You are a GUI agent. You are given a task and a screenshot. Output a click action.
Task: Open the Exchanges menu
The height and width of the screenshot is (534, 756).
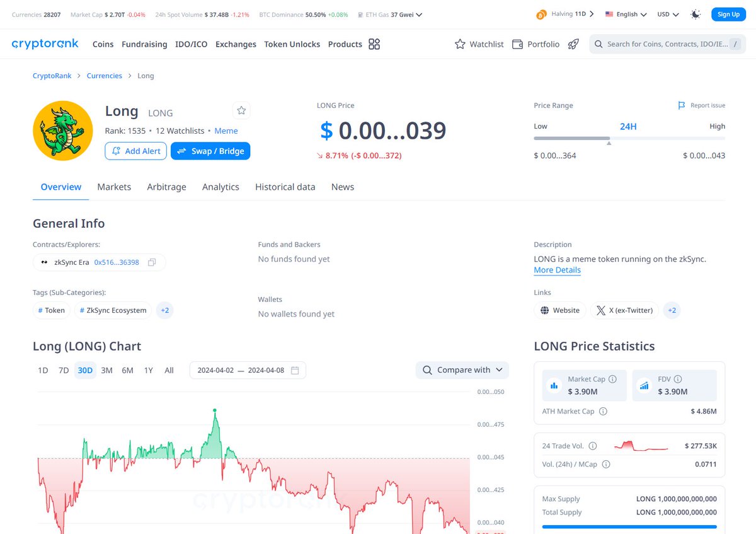[236, 44]
